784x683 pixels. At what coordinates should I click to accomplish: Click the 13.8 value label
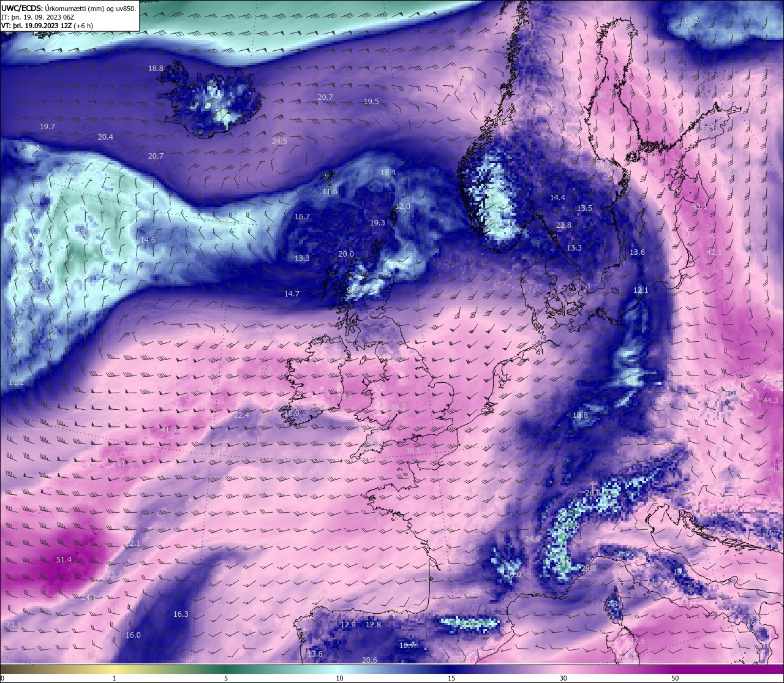click(x=315, y=654)
